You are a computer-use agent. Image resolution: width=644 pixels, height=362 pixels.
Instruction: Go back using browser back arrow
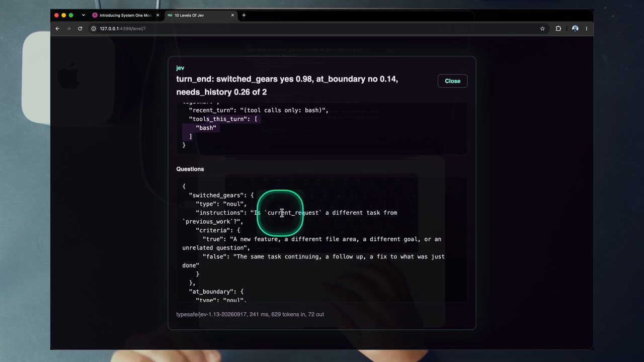pos(57,29)
